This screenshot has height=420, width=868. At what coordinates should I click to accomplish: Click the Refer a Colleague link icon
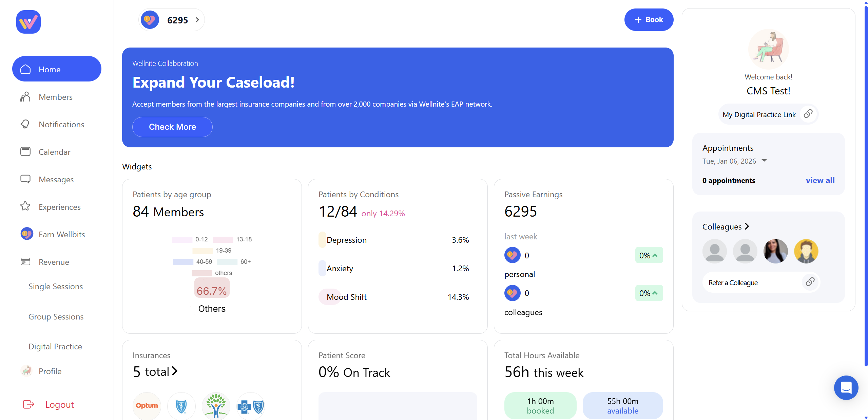click(x=810, y=282)
